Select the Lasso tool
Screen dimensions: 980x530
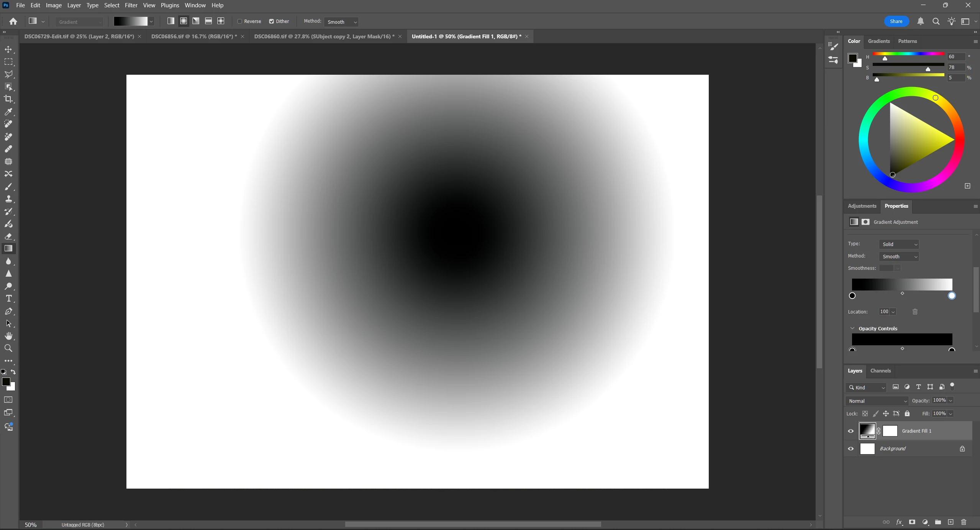pyautogui.click(x=8, y=74)
